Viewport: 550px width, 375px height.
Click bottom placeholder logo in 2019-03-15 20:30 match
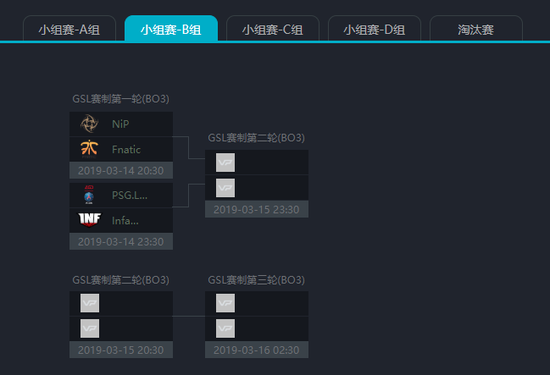pyautogui.click(x=90, y=328)
